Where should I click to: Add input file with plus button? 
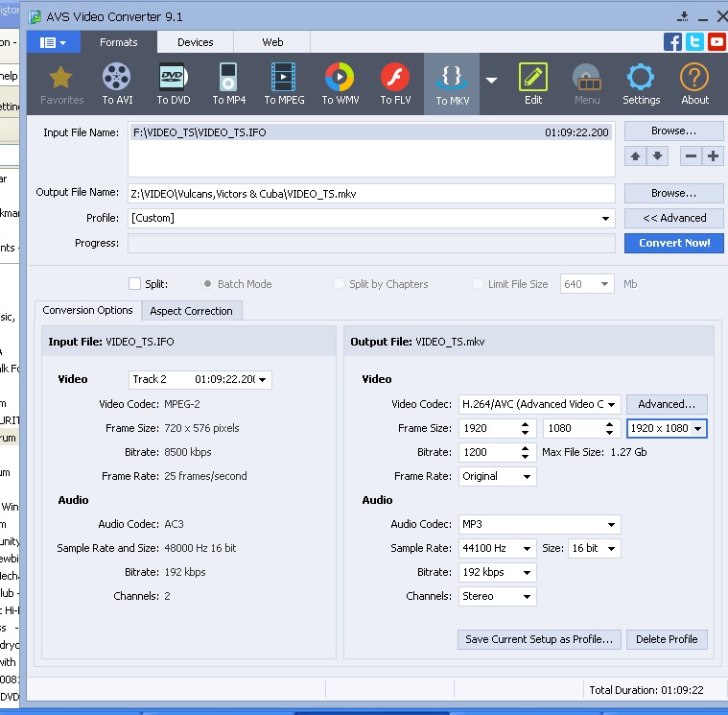[x=714, y=156]
